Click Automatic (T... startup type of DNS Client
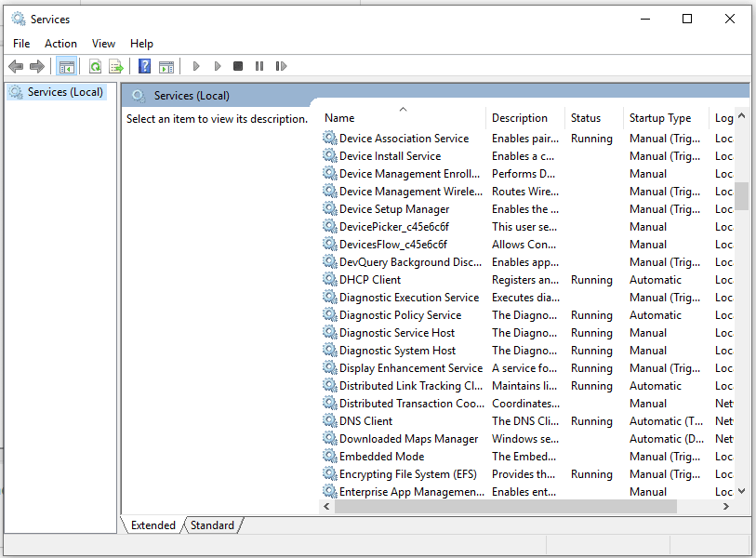This screenshot has height=558, width=756. click(x=666, y=421)
